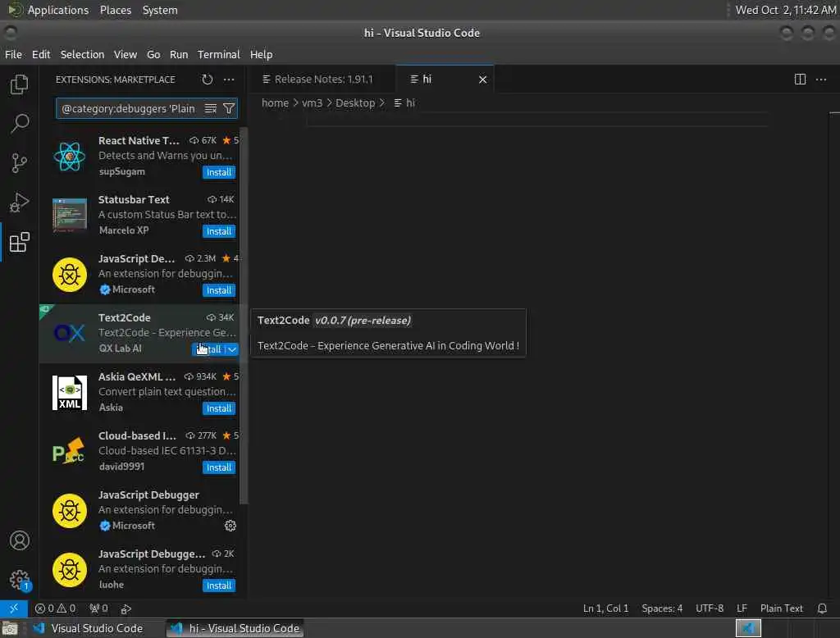Open Run and Debug view
Viewport: 840px width, 638px height.
click(20, 203)
